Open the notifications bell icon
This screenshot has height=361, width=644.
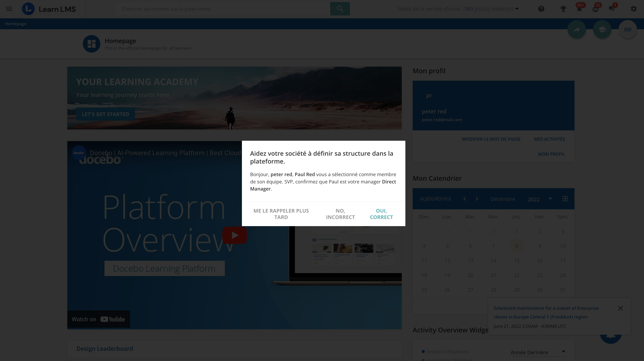[x=579, y=9]
